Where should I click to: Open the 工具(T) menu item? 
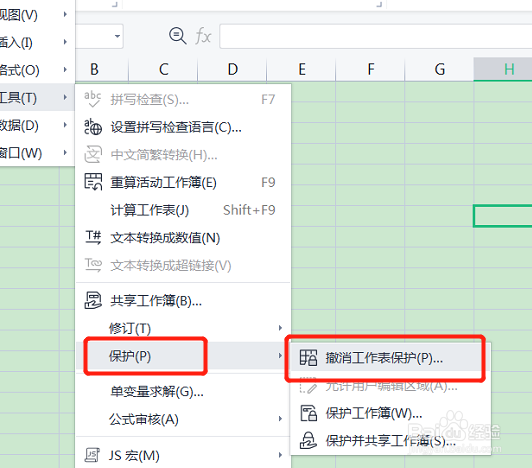point(37,98)
